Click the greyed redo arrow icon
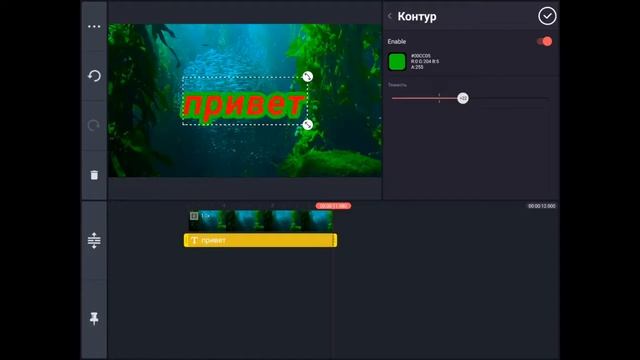This screenshot has width=640, height=360. 94,125
